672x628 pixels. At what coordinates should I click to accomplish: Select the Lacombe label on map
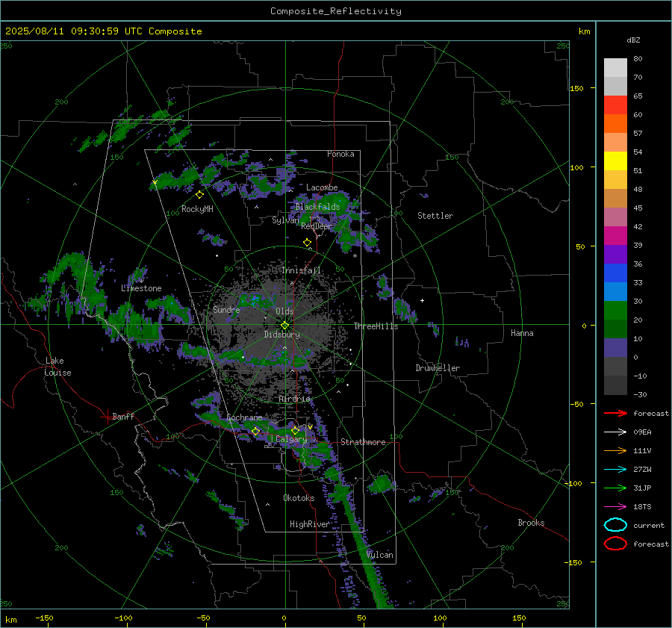point(322,187)
